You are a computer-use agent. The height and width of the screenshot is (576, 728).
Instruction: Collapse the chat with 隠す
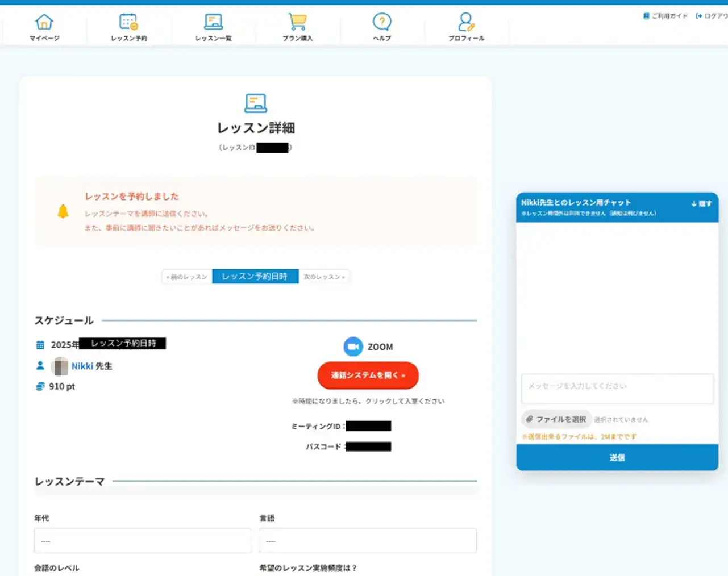701,203
